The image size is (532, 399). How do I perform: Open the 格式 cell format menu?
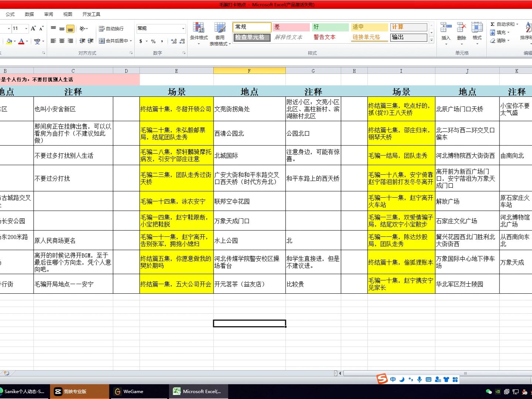pos(477,33)
